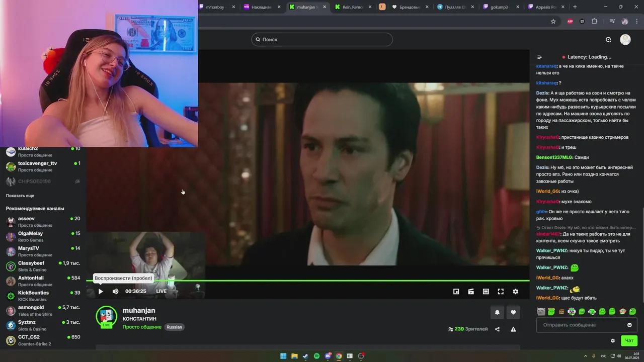644x362 pixels.
Task: Follow muhanjan with the heart button
Action: (513, 312)
